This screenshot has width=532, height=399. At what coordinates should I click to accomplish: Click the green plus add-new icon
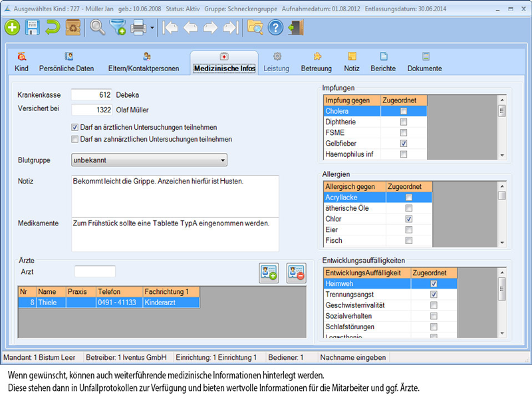pyautogui.click(x=13, y=27)
